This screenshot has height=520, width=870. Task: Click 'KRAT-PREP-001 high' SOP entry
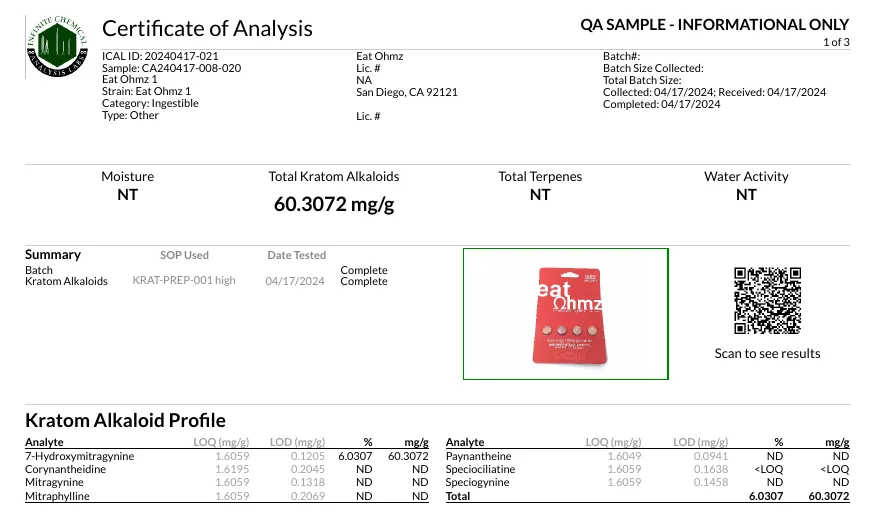[184, 281]
